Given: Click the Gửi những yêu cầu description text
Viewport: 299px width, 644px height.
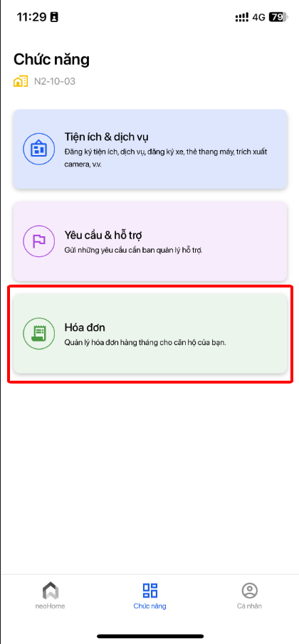Looking at the screenshot, I should click(134, 250).
